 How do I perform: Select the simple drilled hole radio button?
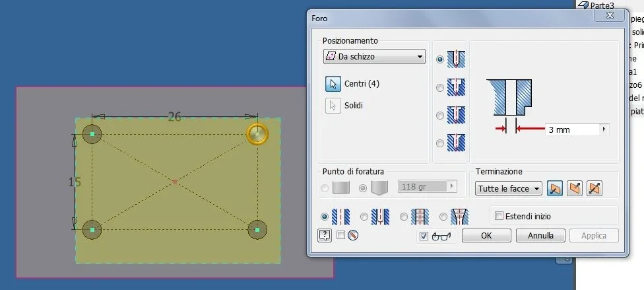[440, 59]
